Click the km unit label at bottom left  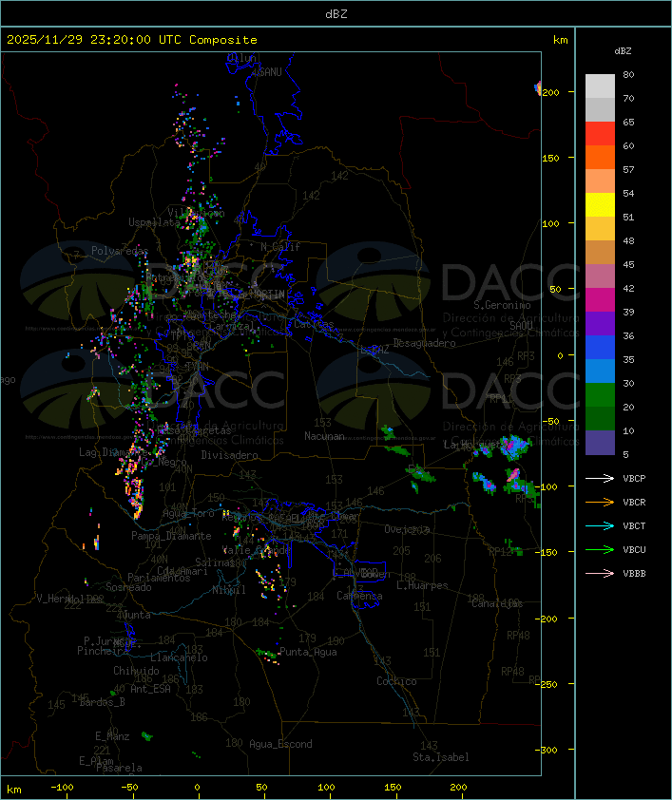pyautogui.click(x=13, y=790)
